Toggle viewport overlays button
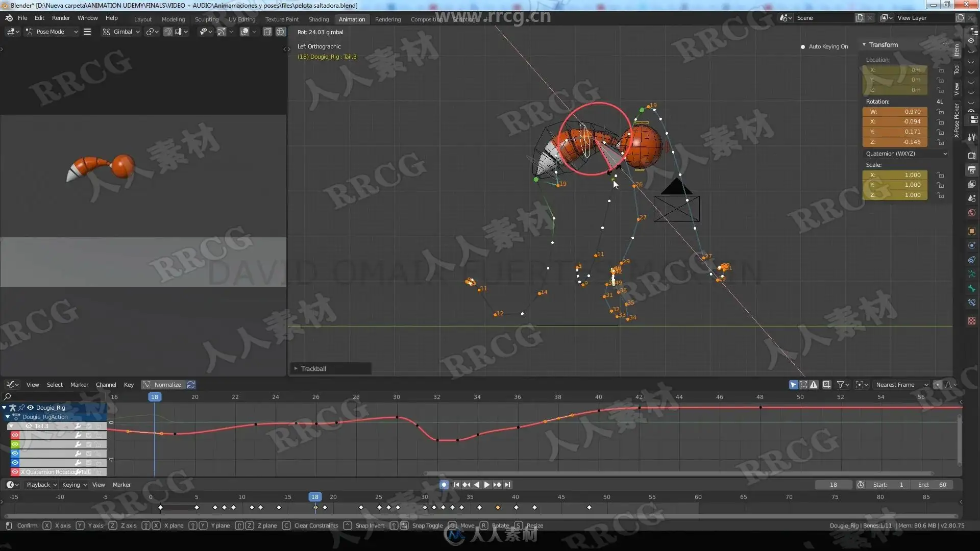Screen dimensions: 980x551 coord(244,32)
